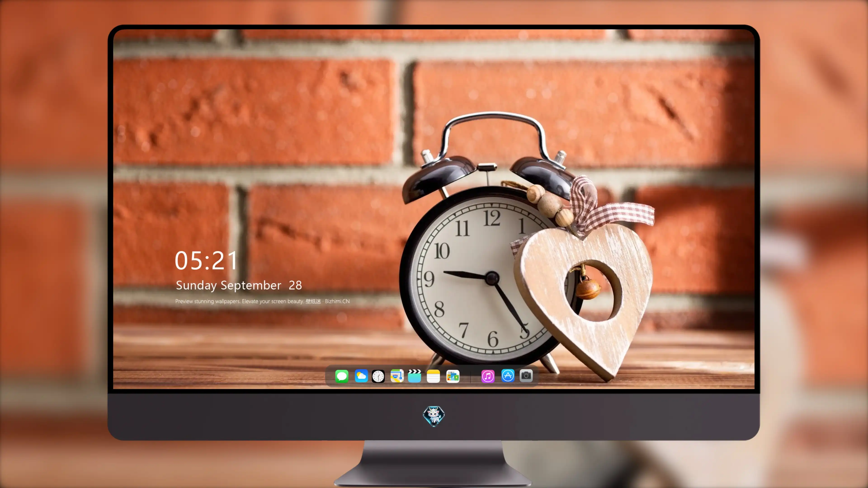The width and height of the screenshot is (868, 488).
Task: Open the yellow Notes app in dock
Action: (x=433, y=376)
